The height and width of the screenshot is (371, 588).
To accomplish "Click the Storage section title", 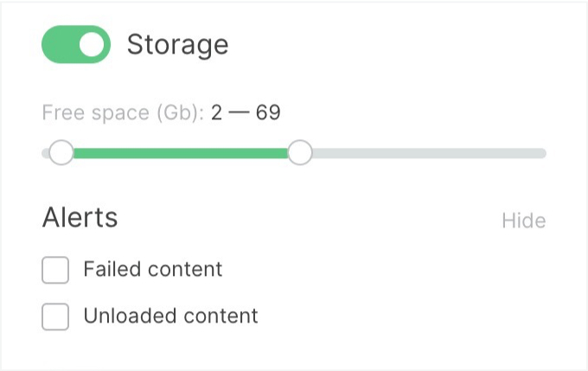I will (x=177, y=44).
